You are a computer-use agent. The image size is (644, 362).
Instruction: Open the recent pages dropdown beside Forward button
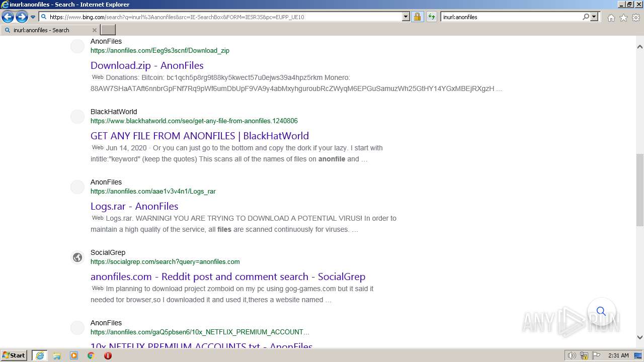33,17
